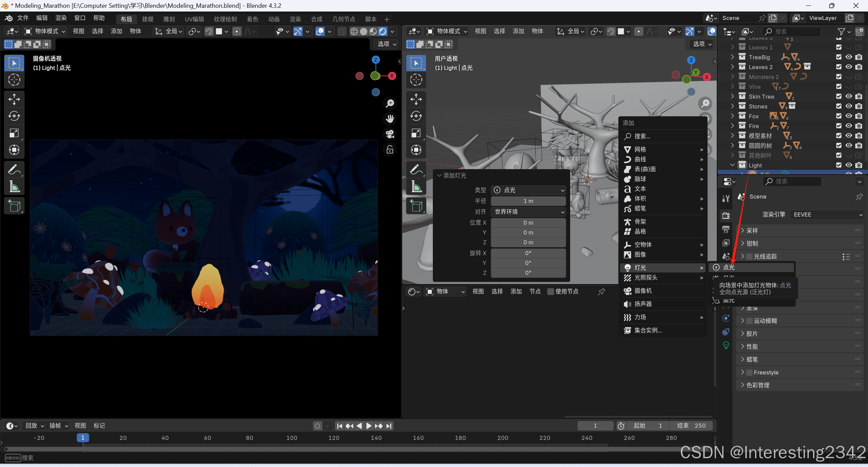The image size is (868, 467).
Task: Select the Move tool in left viewport
Action: (x=14, y=99)
